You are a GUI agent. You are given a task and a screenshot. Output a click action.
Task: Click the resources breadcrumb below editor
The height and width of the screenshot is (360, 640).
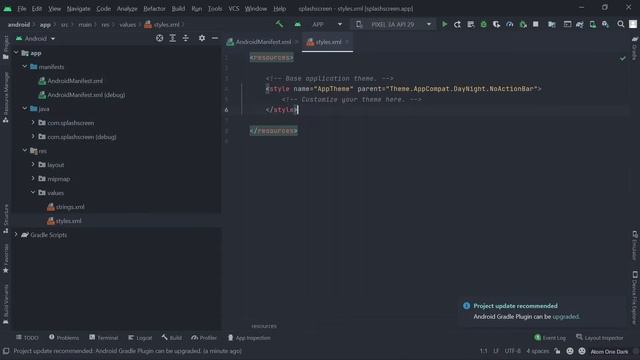click(264, 326)
